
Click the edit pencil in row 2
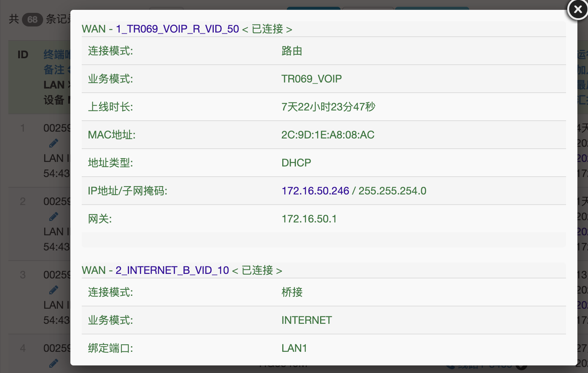tap(54, 217)
